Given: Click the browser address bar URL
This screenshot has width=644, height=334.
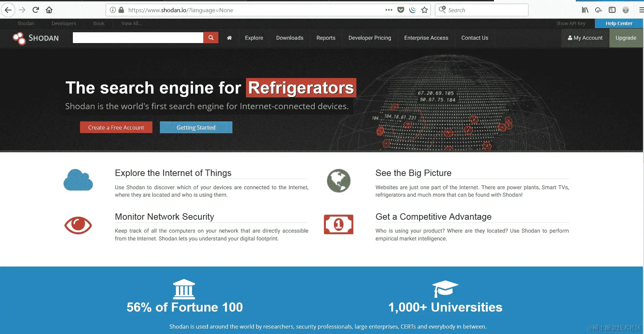Looking at the screenshot, I should point(181,10).
